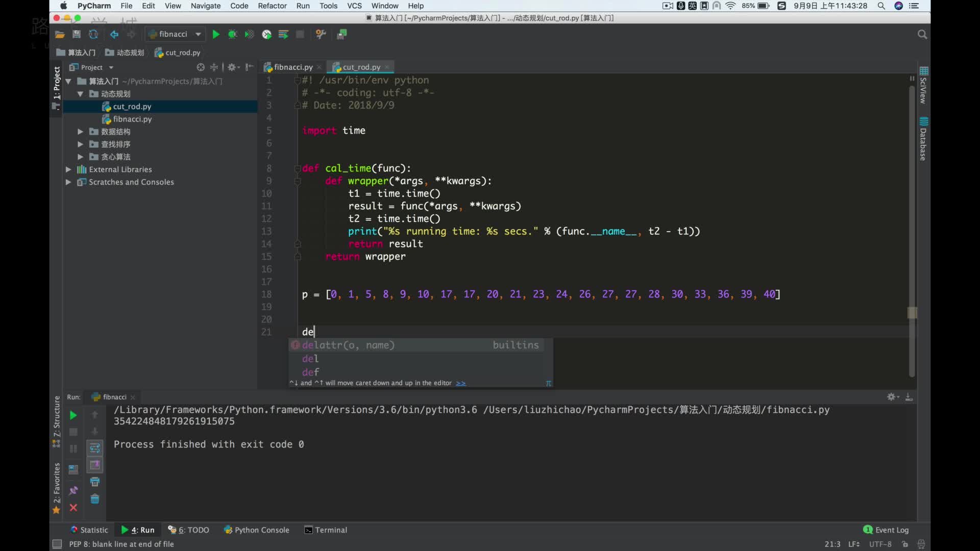The image size is (980, 551).
Task: Rerun fibnacci in Run panel
Action: coord(73,415)
